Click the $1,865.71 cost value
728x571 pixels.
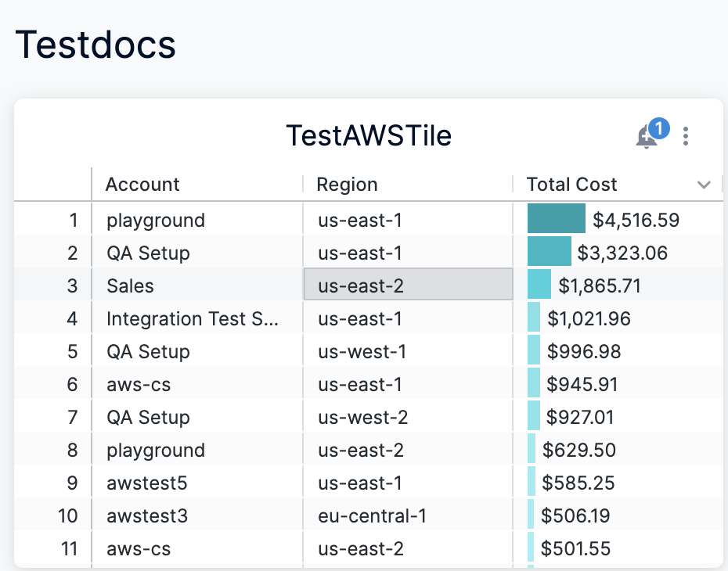[600, 286]
